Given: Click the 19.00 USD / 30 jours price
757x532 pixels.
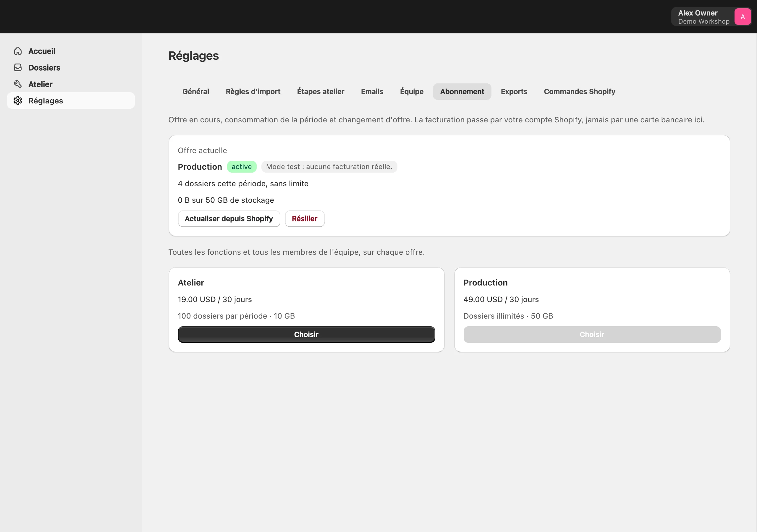Looking at the screenshot, I should pos(215,299).
